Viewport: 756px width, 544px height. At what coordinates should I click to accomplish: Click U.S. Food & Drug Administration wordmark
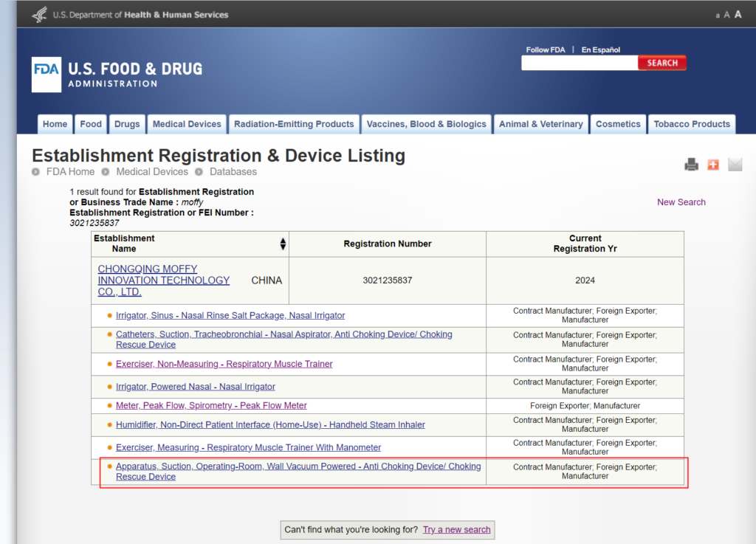135,75
